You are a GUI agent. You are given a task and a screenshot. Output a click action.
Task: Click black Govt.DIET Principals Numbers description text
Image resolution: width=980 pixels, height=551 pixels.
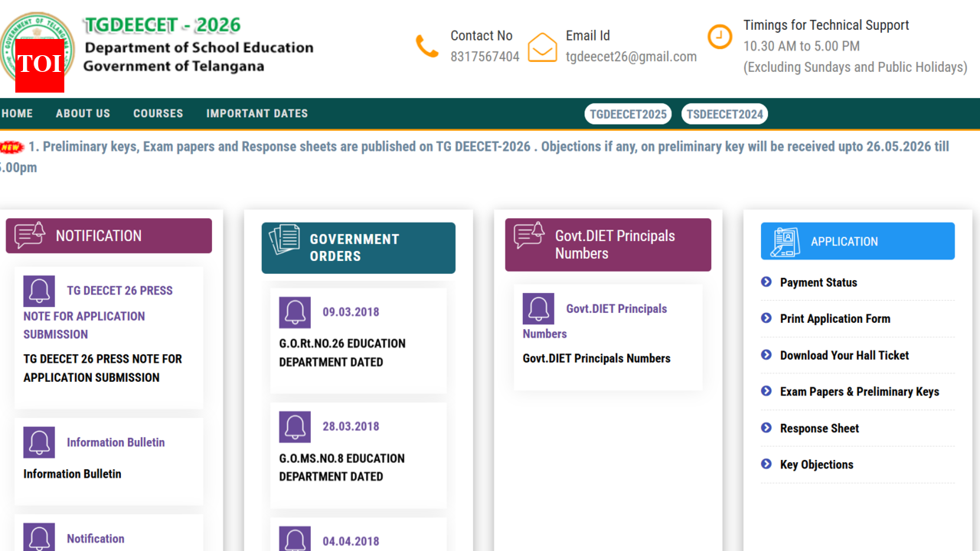point(596,358)
